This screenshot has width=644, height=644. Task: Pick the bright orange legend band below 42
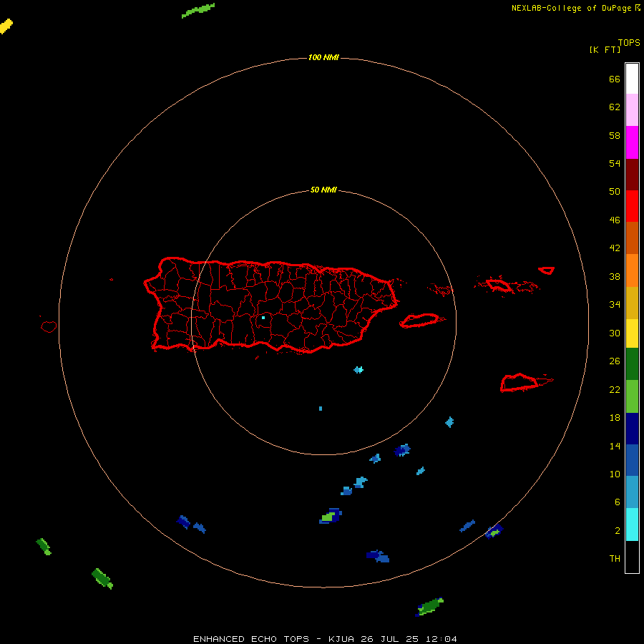click(x=632, y=270)
